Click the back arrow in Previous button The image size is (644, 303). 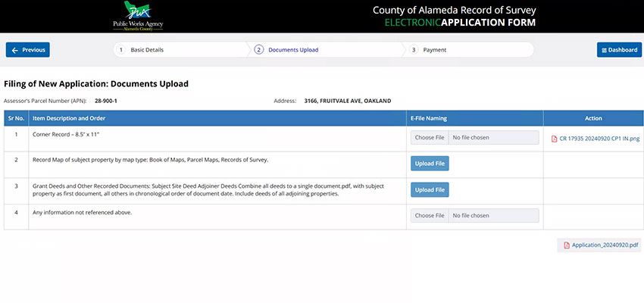point(15,50)
